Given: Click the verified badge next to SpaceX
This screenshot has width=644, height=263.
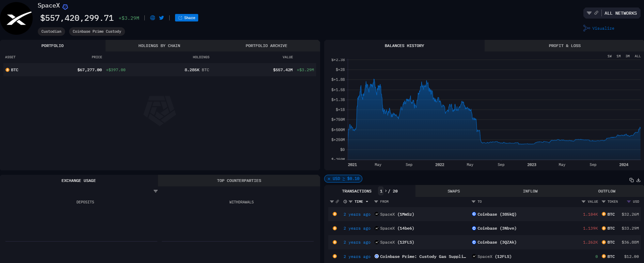Looking at the screenshot, I should coord(65,7).
